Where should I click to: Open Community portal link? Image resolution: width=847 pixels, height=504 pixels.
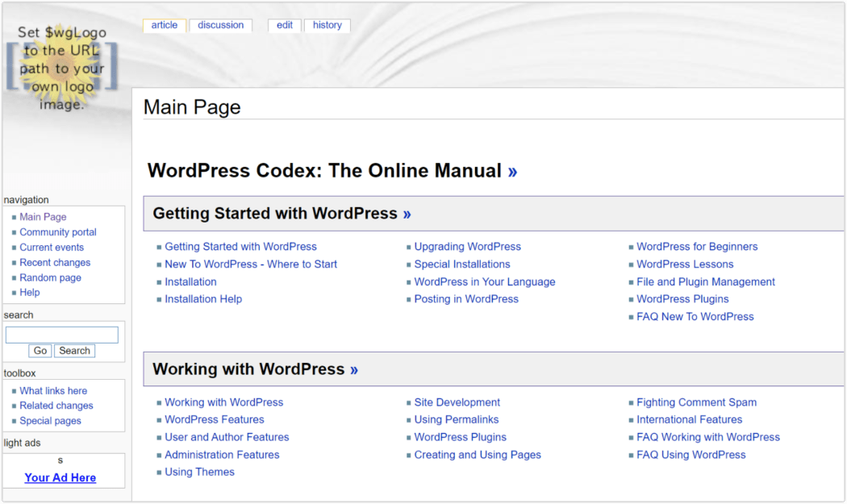coord(58,231)
